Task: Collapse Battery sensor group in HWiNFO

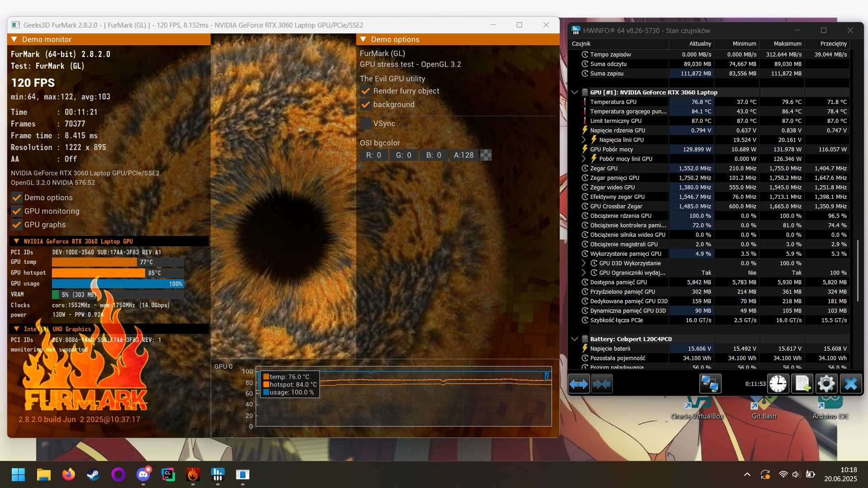Action: click(x=575, y=339)
